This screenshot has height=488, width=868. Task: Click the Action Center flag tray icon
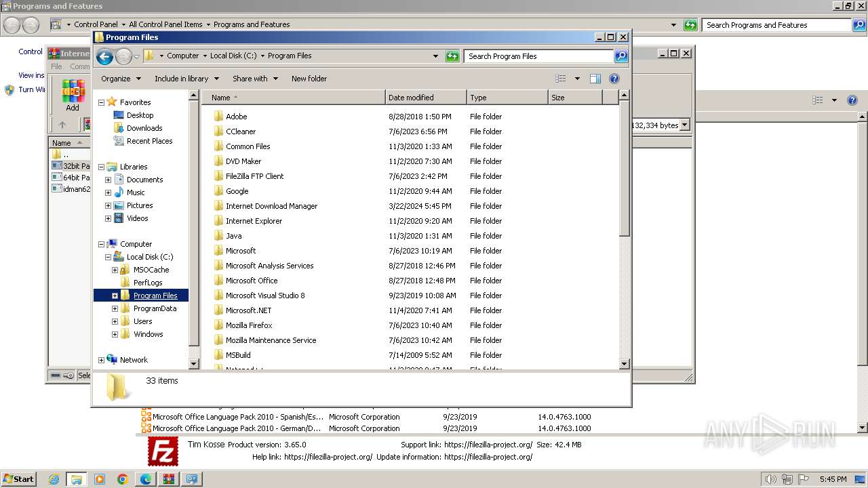[x=802, y=479]
